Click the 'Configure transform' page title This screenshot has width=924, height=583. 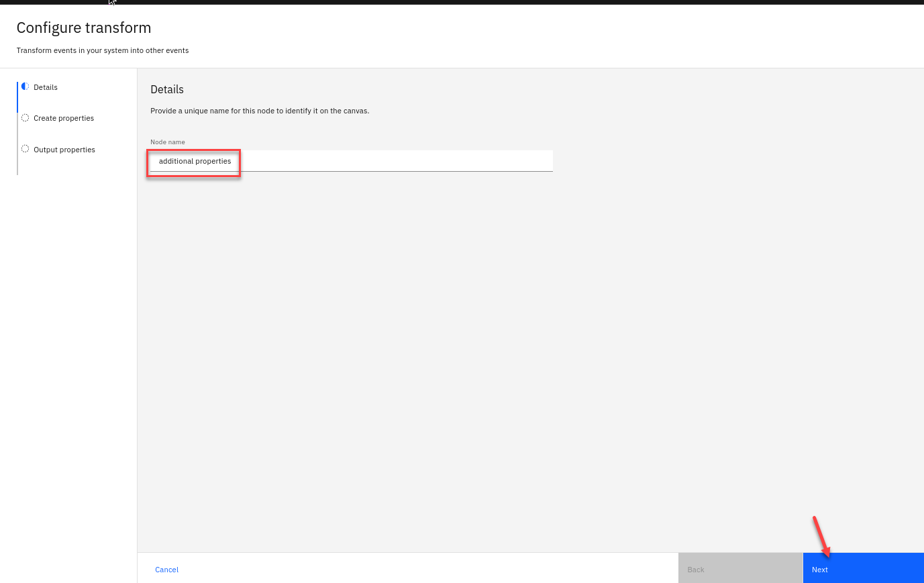point(84,28)
